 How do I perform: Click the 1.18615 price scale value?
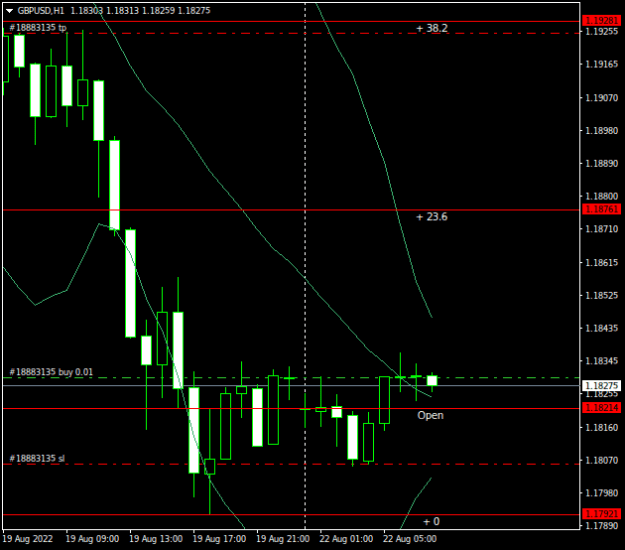pyautogui.click(x=601, y=263)
